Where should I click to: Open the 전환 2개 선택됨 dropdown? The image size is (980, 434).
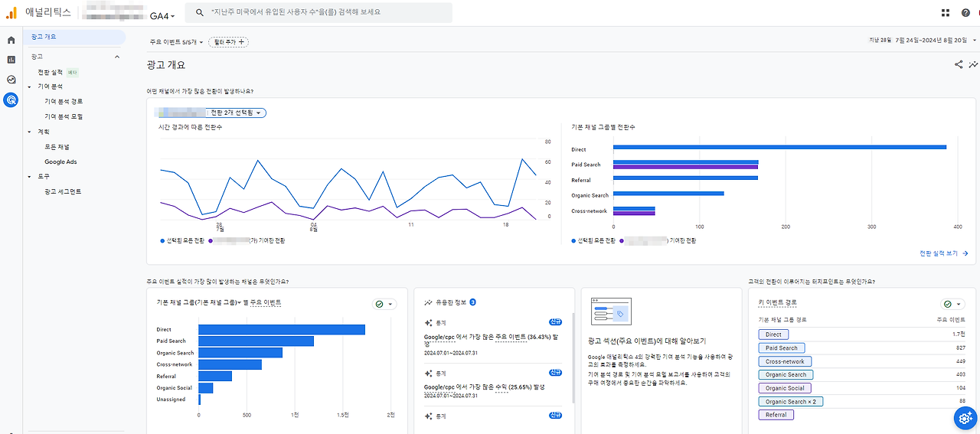tap(237, 113)
